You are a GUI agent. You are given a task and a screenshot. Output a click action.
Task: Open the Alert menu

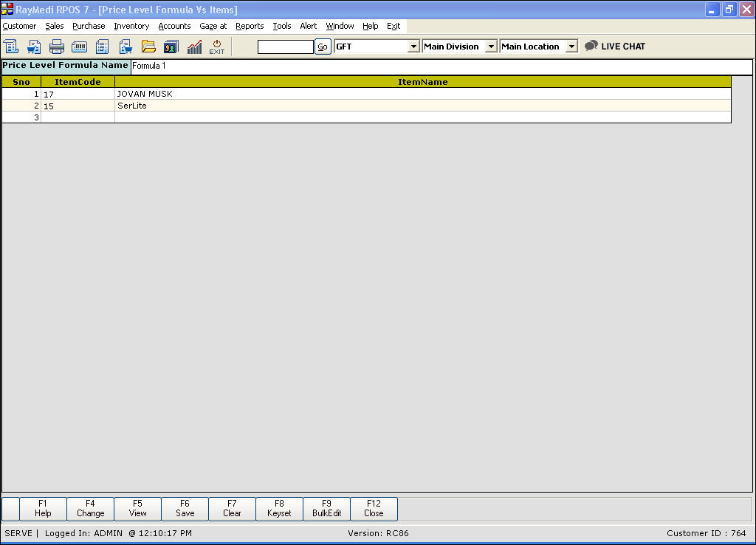(x=309, y=26)
